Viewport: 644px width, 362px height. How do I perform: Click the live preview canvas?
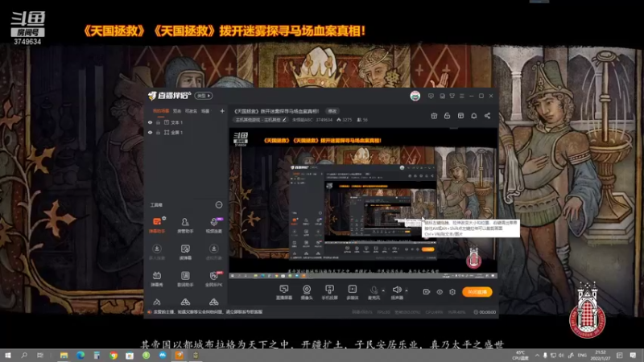[363, 204]
